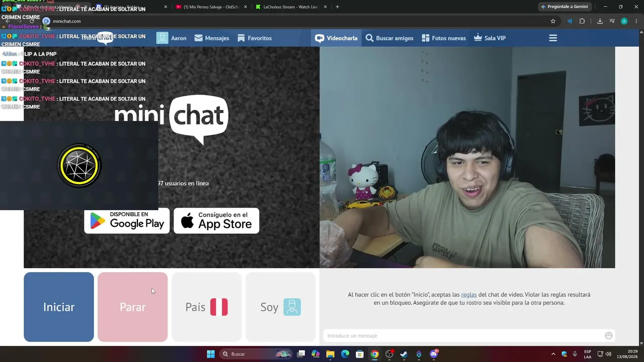Open Sala VIP crown menu item

click(490, 38)
